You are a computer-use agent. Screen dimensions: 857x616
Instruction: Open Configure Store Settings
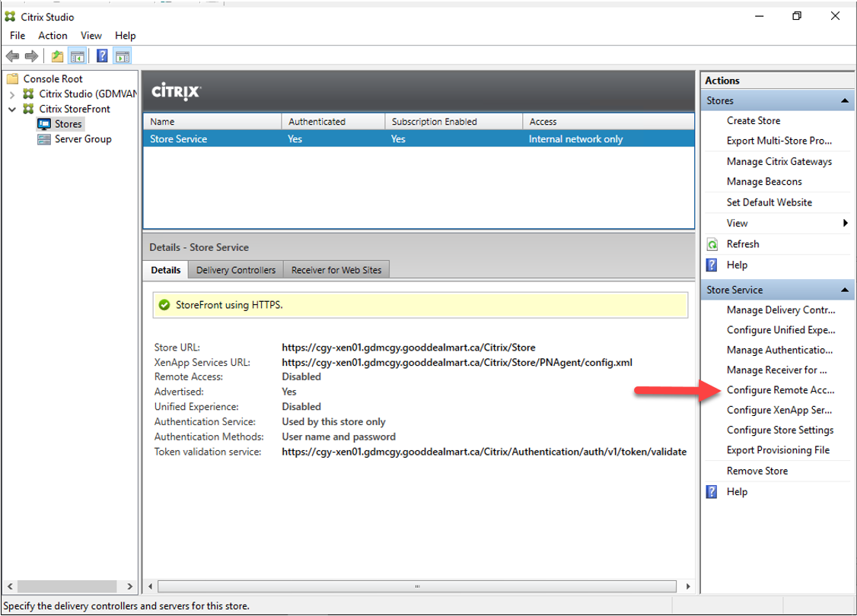(780, 430)
